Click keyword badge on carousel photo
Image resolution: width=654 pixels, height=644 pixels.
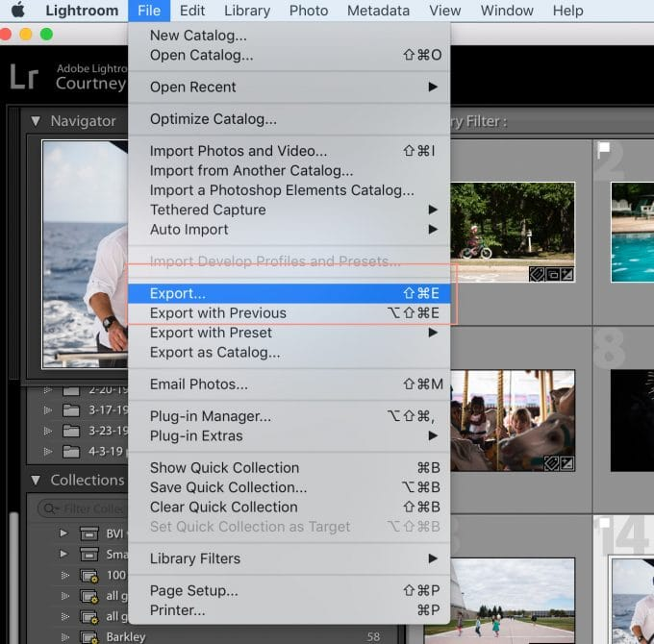point(552,463)
